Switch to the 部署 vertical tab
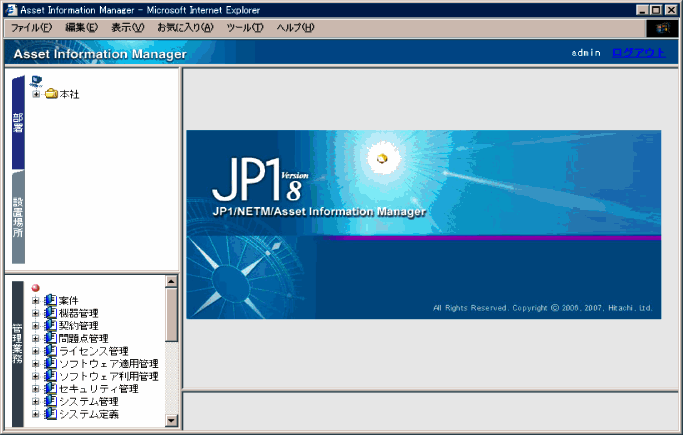Image resolution: width=683 pixels, height=435 pixels. (x=18, y=122)
